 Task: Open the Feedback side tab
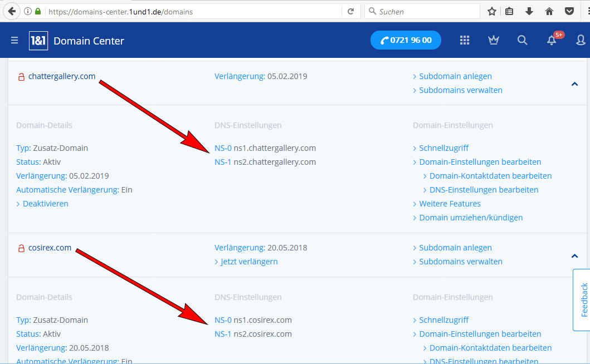click(583, 299)
